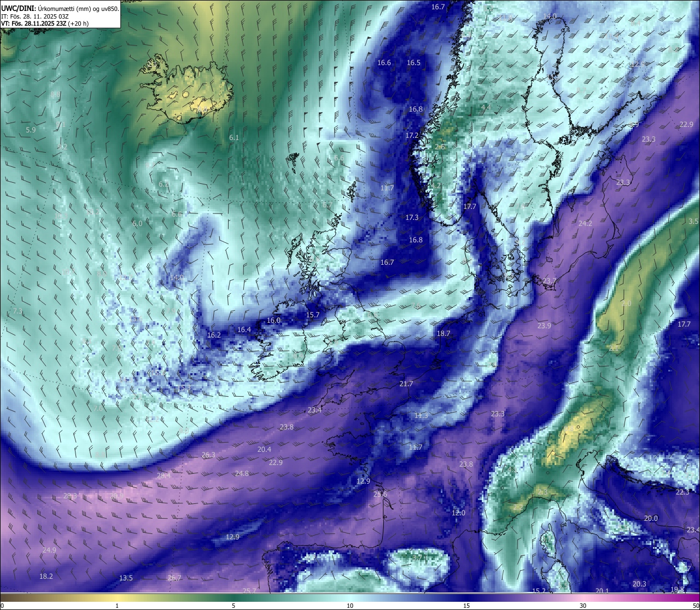Click the 16.6 value label
700x610 pixels.
click(384, 62)
